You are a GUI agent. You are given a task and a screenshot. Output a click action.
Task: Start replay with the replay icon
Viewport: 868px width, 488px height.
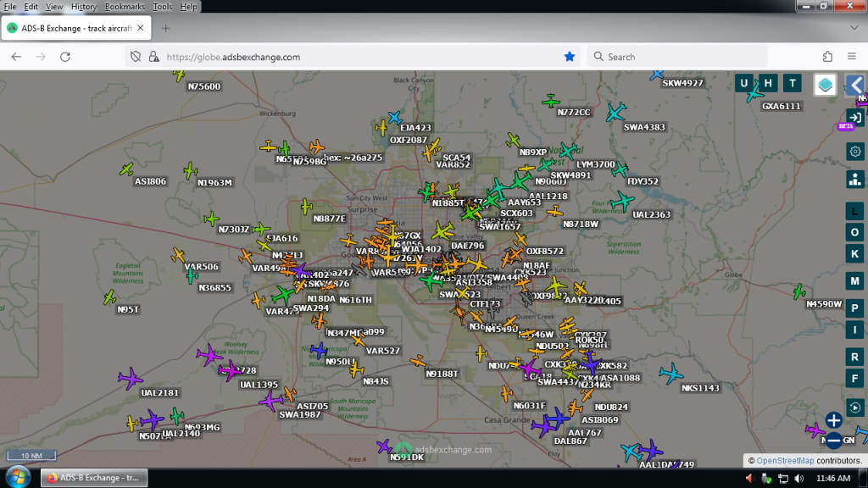854,408
